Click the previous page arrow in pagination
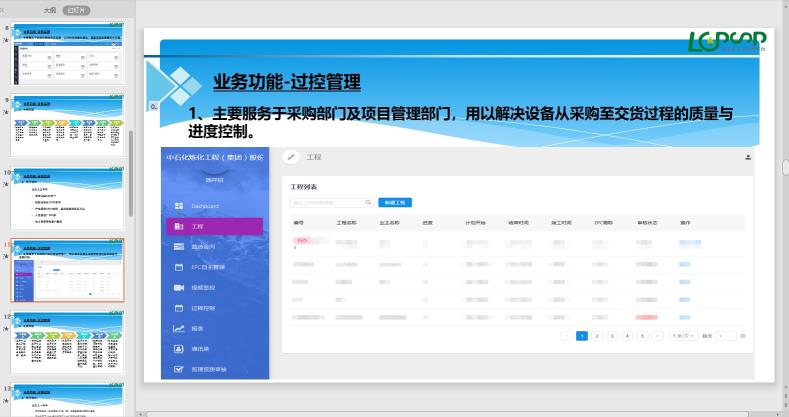Viewport: 789px width, 417px height. [x=567, y=336]
